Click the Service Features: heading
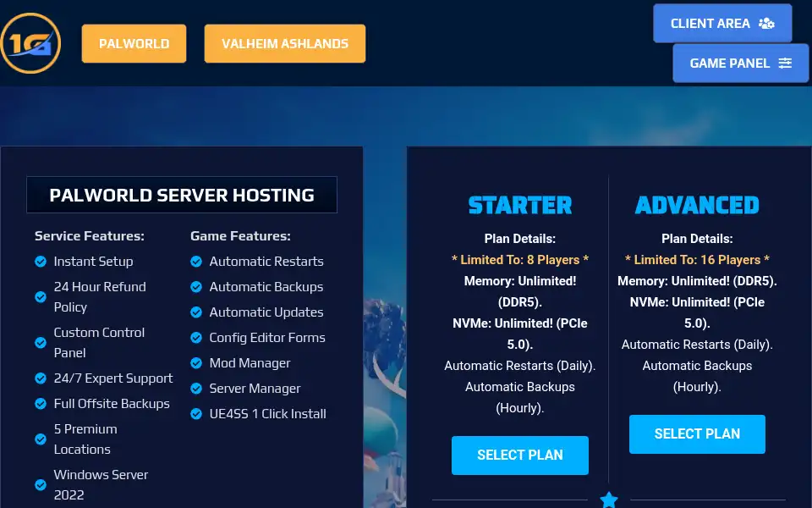812x508 pixels. [90, 236]
